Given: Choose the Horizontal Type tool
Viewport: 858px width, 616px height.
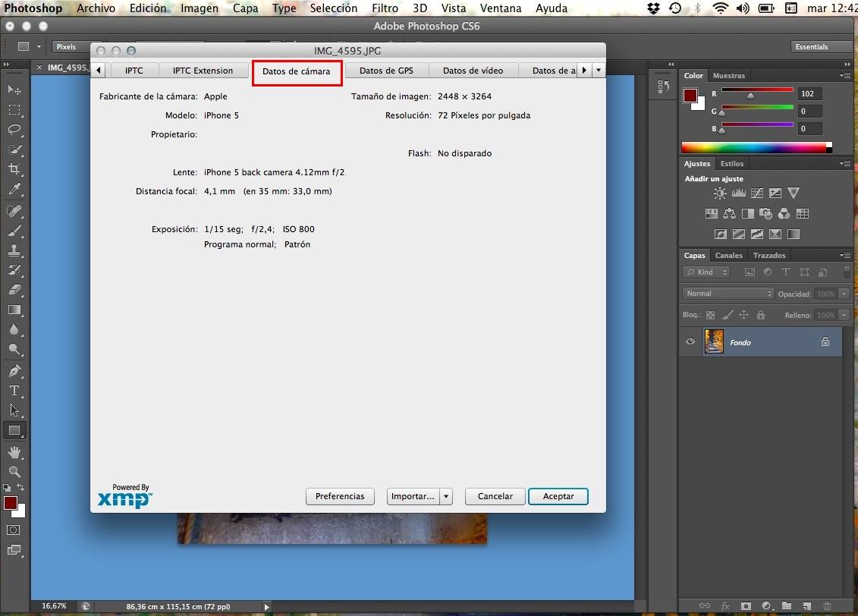Looking at the screenshot, I should [x=14, y=391].
